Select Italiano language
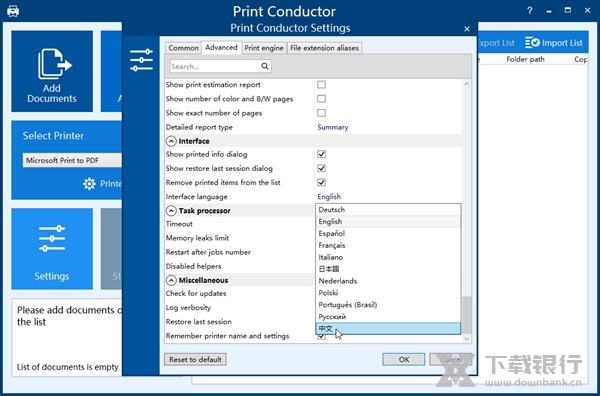Viewport: 600px width, 396px height. (388, 257)
